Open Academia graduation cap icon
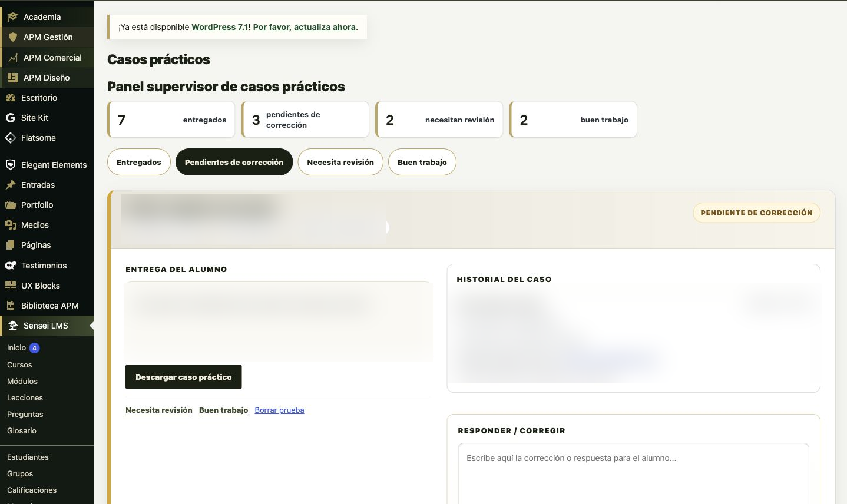Image resolution: width=847 pixels, height=504 pixels. coord(12,17)
